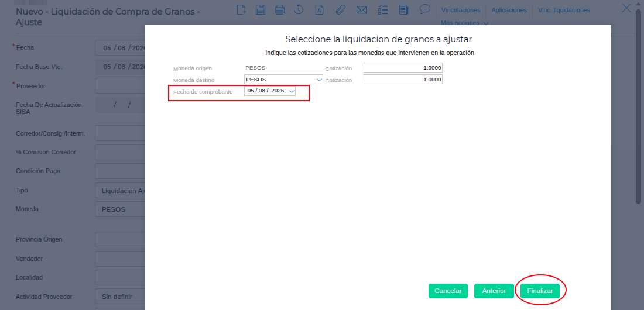Open Vinc. liquidaciones link
644x310 pixels.
pyautogui.click(x=564, y=10)
